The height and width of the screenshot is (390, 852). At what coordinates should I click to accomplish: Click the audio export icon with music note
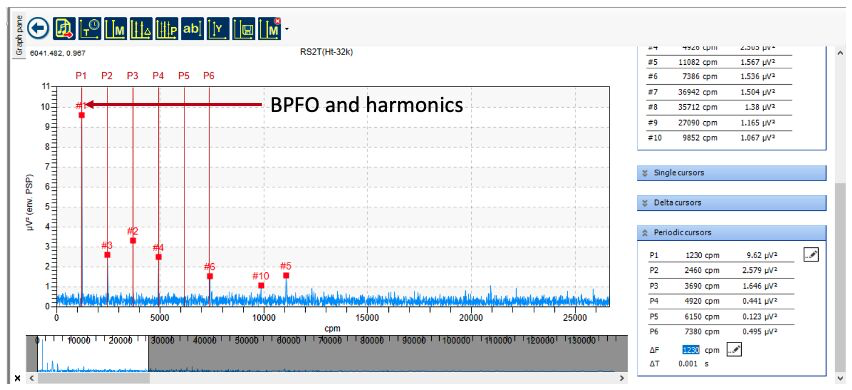[64, 28]
